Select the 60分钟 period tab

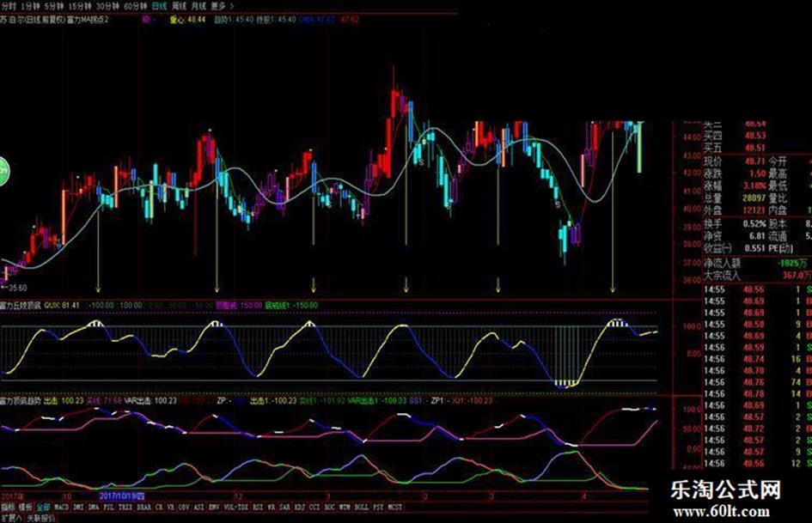[135, 6]
